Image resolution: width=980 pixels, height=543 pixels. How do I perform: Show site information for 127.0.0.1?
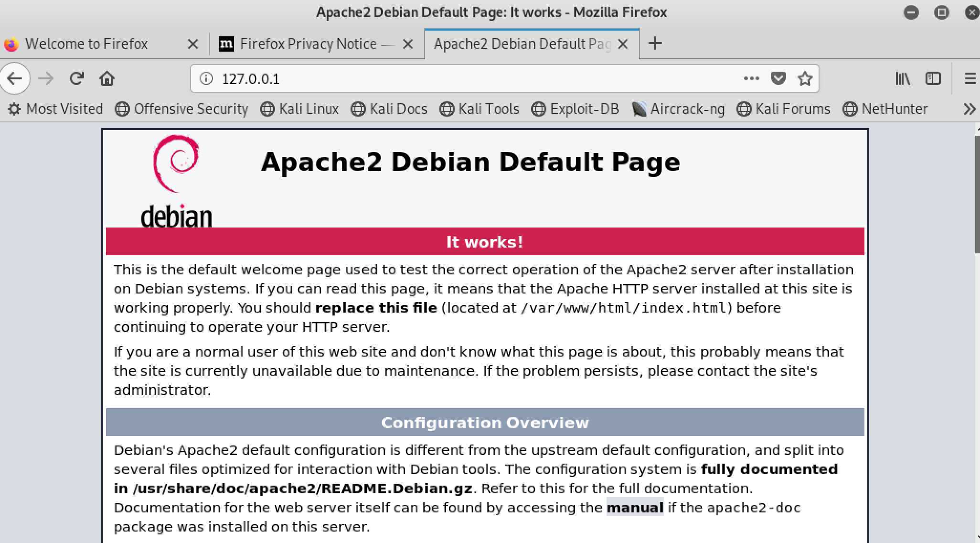[206, 78]
